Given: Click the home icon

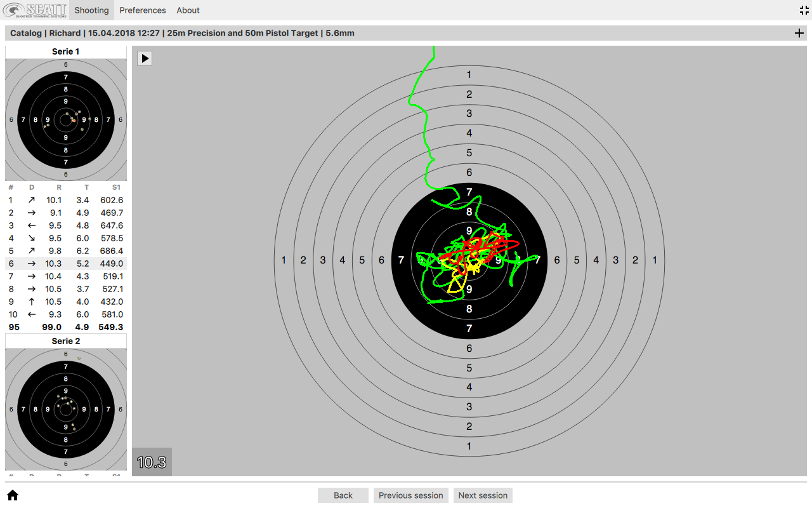Looking at the screenshot, I should point(13,495).
